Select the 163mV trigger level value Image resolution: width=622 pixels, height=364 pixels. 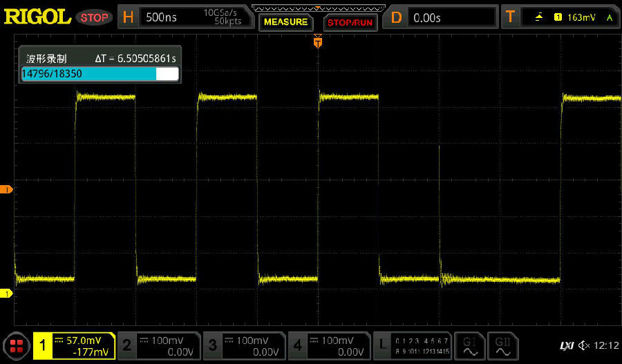581,17
